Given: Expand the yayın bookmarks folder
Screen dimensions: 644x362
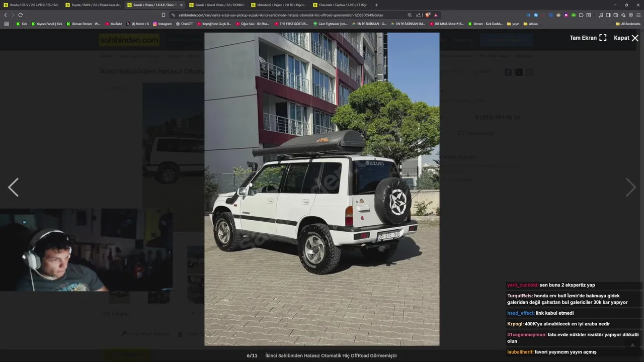Looking at the screenshot, I should point(513,24).
